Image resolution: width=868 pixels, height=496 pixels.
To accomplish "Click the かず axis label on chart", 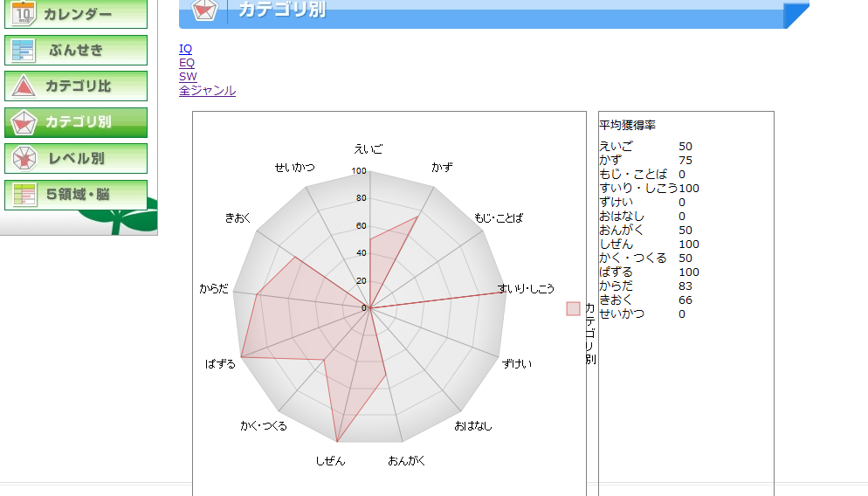I will click(442, 167).
